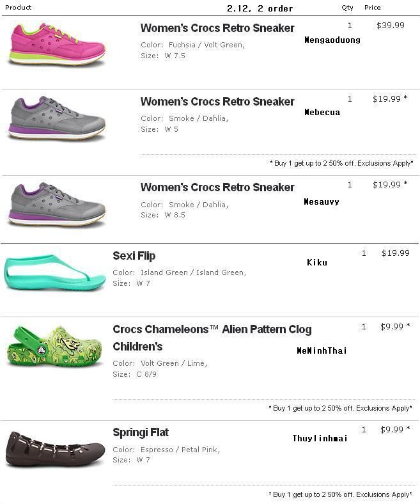Click the Sexi Flip product title
420x504 pixels.
tap(134, 256)
